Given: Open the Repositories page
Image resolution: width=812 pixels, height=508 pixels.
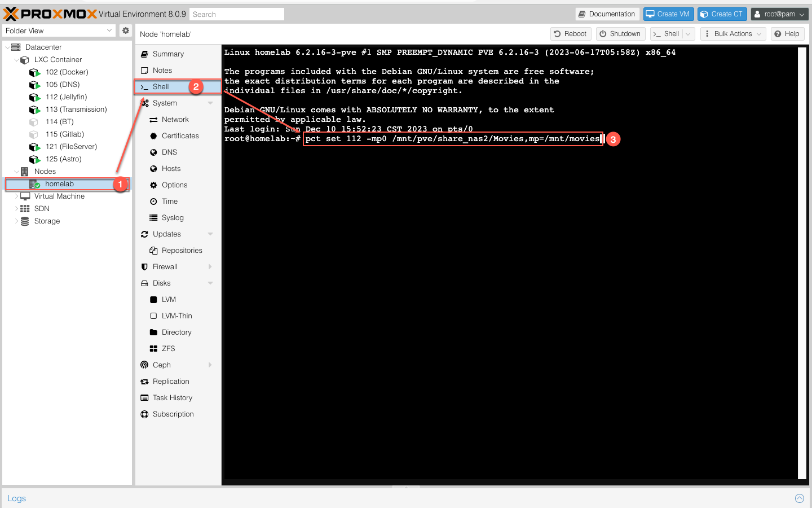Looking at the screenshot, I should (178, 251).
